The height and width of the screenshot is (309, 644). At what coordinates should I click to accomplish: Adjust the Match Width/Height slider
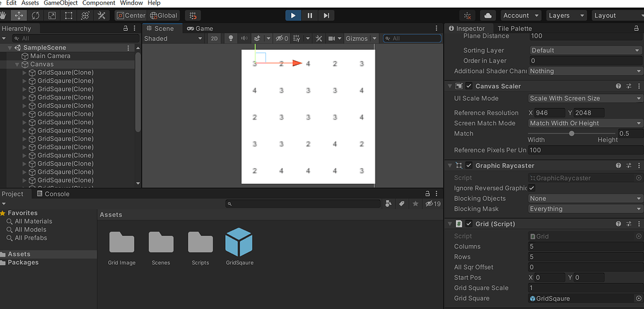571,133
